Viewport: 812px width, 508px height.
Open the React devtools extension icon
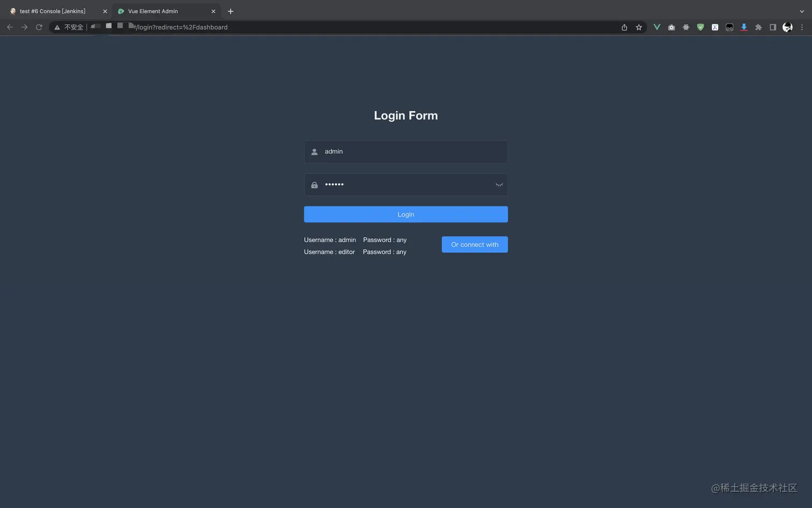686,27
